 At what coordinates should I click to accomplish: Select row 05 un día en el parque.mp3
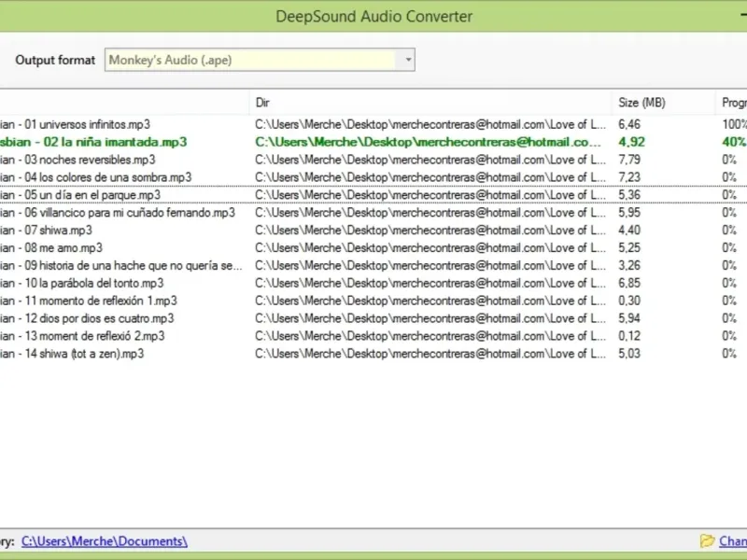tap(373, 195)
